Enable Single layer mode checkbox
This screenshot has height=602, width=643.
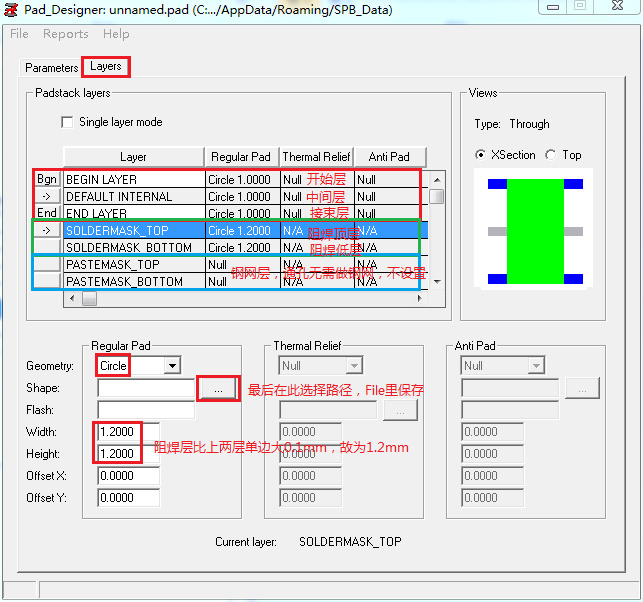pos(67,122)
